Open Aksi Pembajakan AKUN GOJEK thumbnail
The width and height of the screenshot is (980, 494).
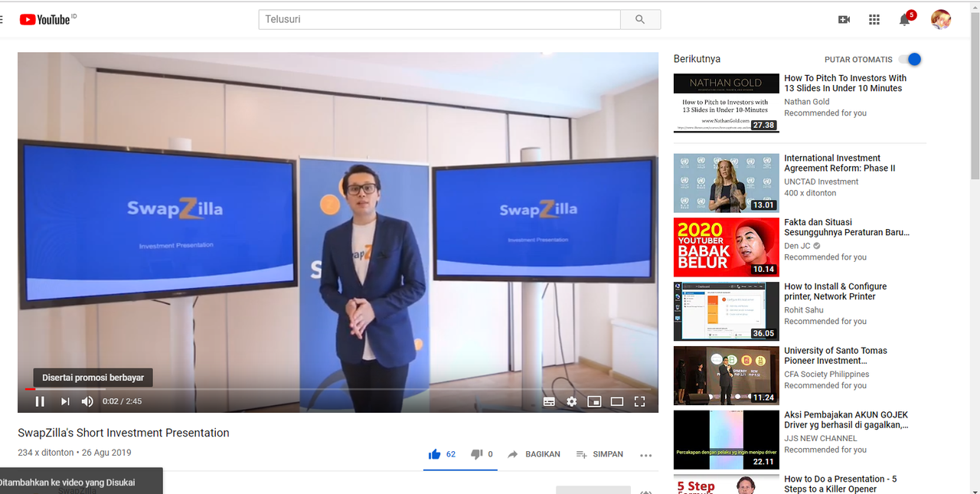[x=727, y=440]
